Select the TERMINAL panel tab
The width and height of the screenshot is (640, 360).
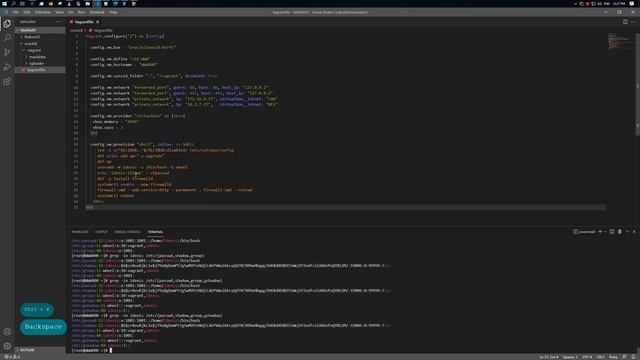point(155,232)
